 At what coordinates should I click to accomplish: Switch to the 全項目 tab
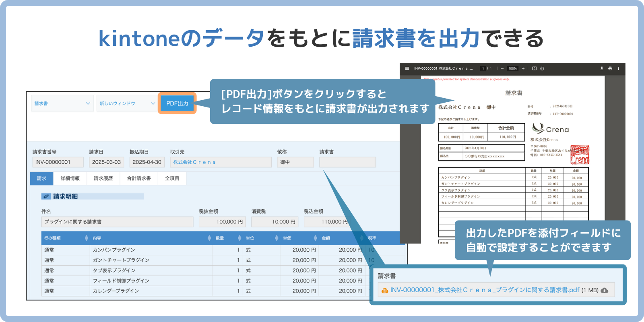[x=172, y=178]
